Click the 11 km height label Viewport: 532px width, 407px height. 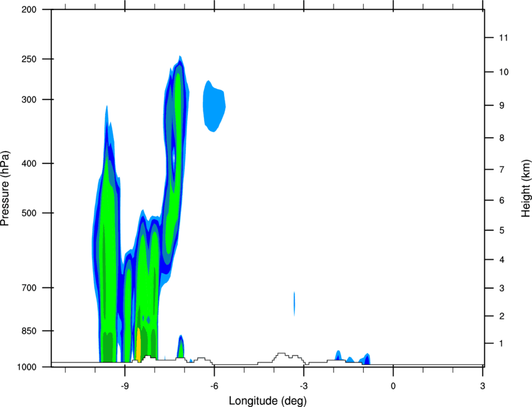click(x=503, y=38)
